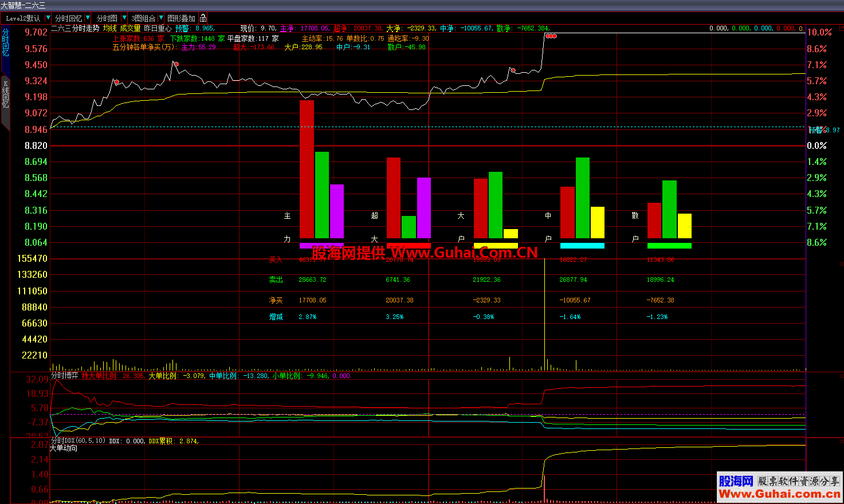The width and height of the screenshot is (844, 504).
Task: Click the 预警 price tag on right axis
Action: coord(824,130)
